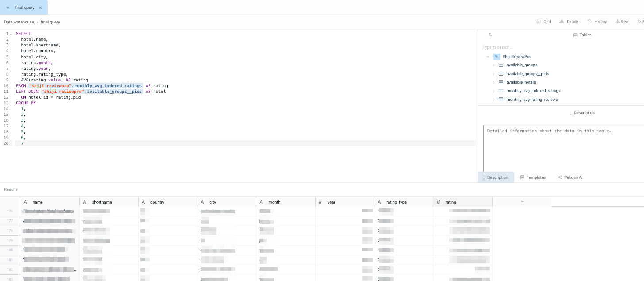Open the Peliqan AI tab
Image resolution: width=644 pixels, height=281 pixels.
click(570, 177)
